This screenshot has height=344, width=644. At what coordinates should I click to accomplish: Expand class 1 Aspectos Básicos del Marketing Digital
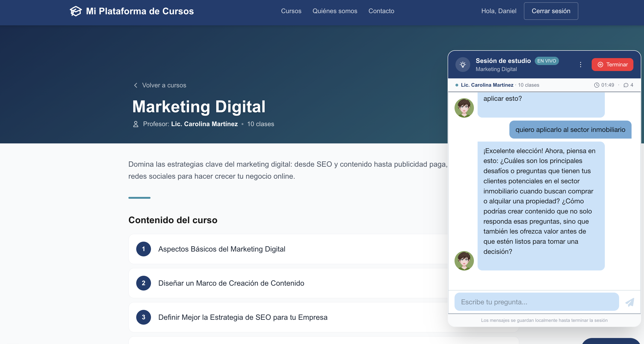(x=222, y=249)
